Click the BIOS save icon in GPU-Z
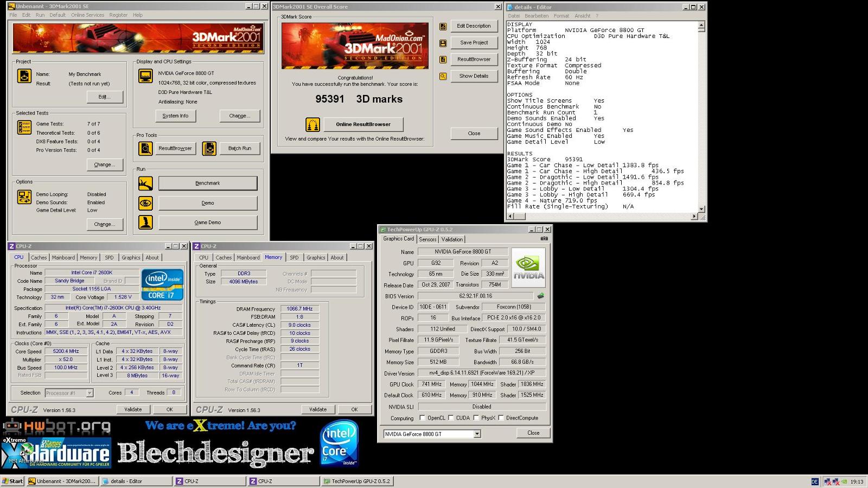 (540, 296)
